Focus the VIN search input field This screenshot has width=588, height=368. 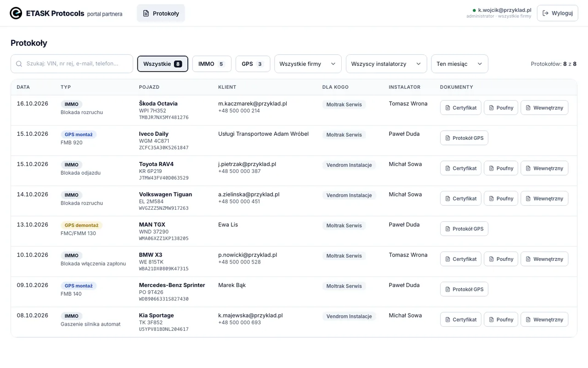(72, 64)
